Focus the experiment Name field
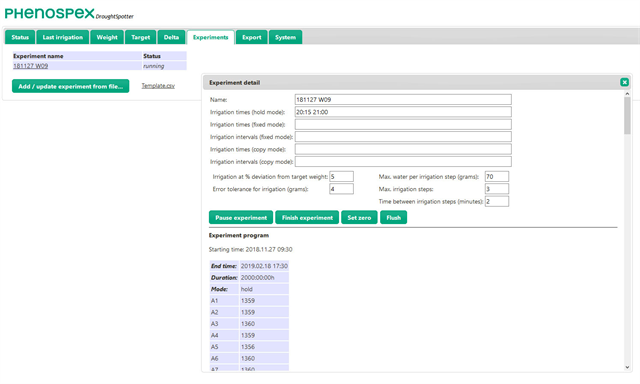 point(403,100)
